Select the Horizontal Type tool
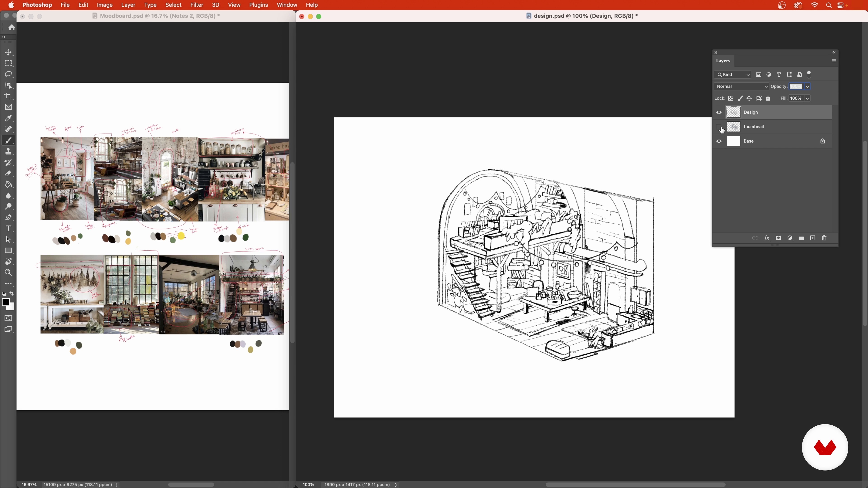This screenshot has width=868, height=488. tap(8, 229)
